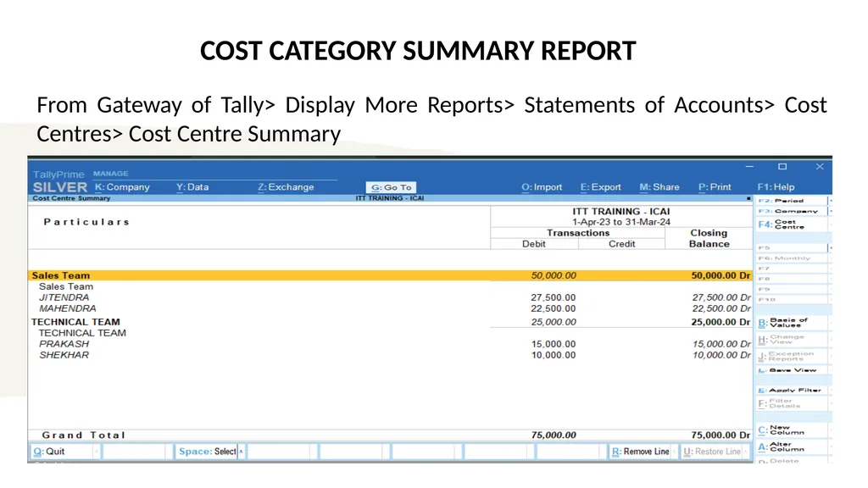Image resolution: width=868 pixels, height=488 pixels.
Task: Click TECHNICAL TEAM debit total 25,000.00
Action: click(x=553, y=321)
